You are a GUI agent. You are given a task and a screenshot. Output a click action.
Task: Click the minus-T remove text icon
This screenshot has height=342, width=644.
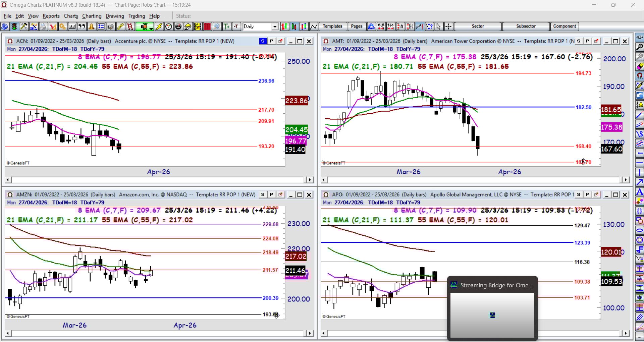click(x=236, y=26)
